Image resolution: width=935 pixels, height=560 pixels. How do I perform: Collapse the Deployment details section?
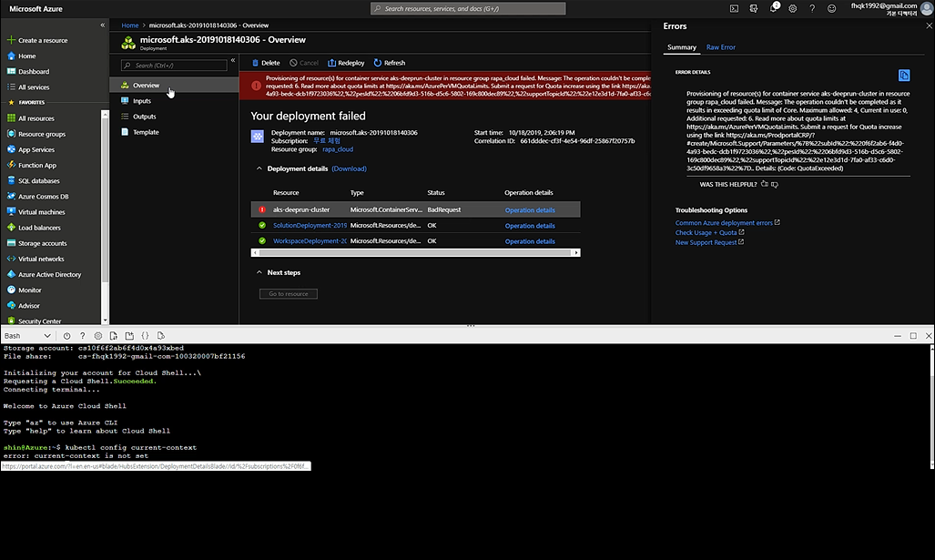tap(259, 168)
